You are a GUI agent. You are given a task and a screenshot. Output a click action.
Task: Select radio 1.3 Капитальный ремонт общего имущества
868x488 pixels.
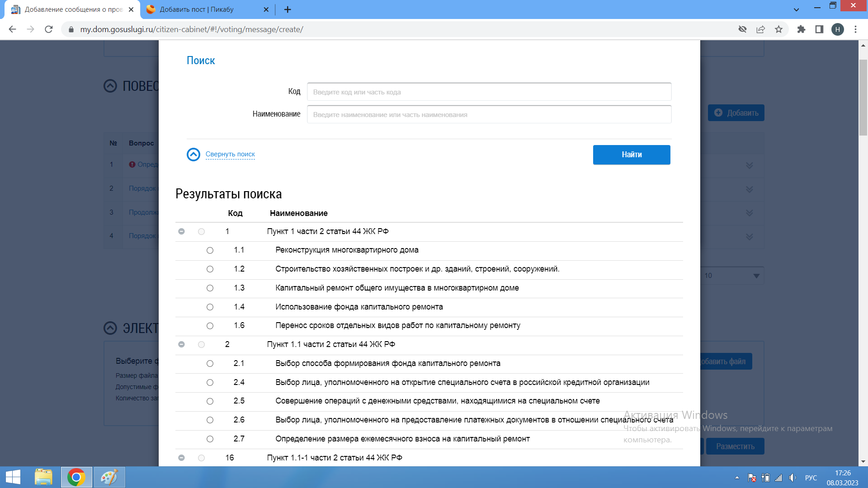coord(210,288)
